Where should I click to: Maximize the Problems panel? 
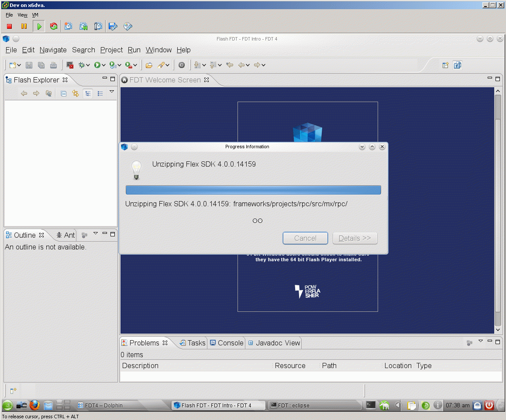(498, 341)
